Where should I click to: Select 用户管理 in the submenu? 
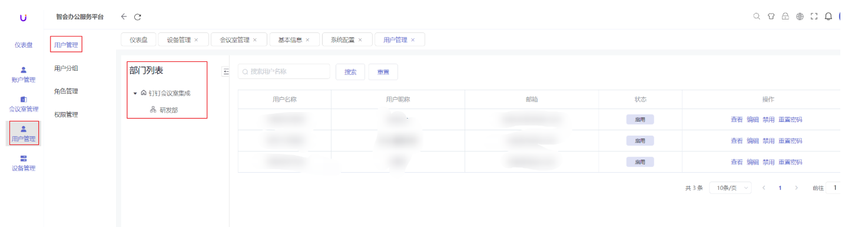point(66,45)
